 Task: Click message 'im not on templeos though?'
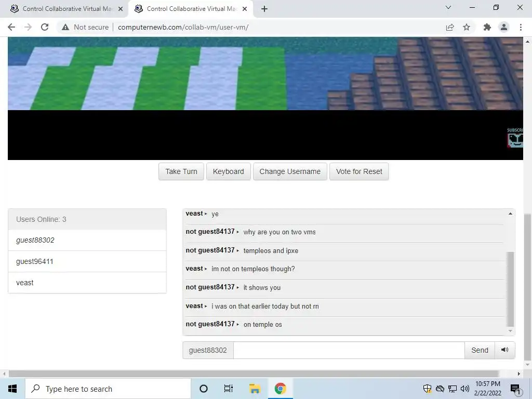point(253,269)
